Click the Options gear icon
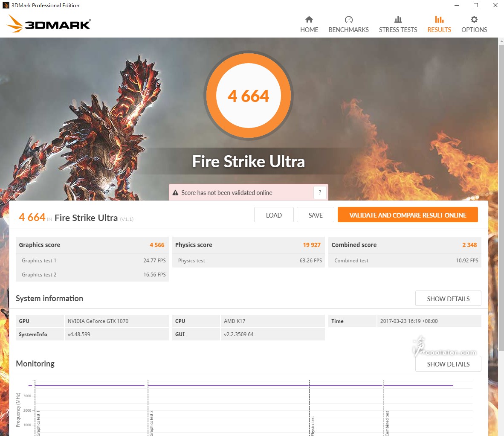 (474, 20)
